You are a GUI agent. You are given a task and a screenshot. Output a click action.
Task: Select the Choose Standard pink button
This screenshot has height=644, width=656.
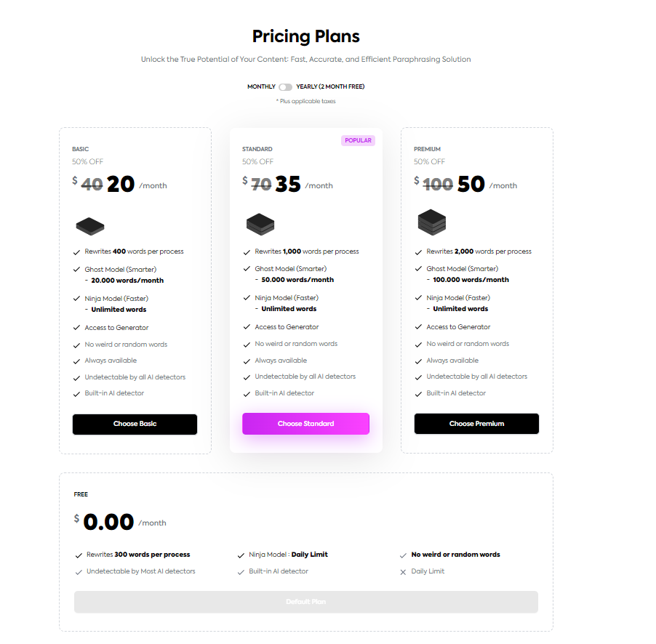click(306, 424)
